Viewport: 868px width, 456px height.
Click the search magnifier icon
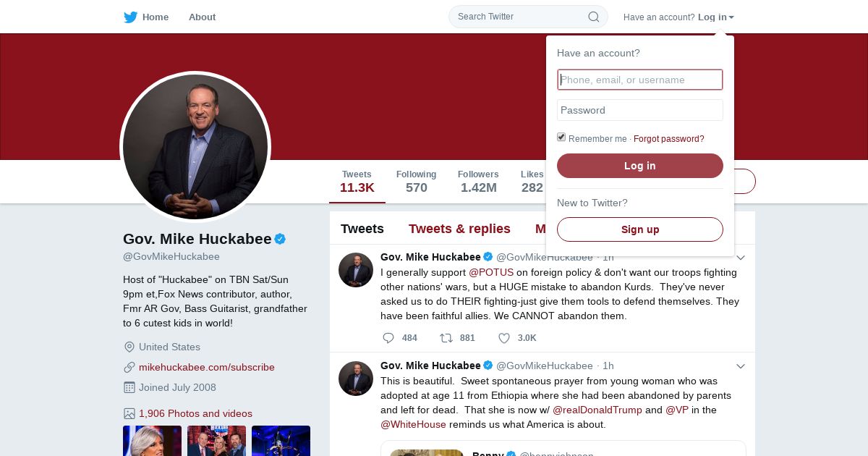click(593, 17)
